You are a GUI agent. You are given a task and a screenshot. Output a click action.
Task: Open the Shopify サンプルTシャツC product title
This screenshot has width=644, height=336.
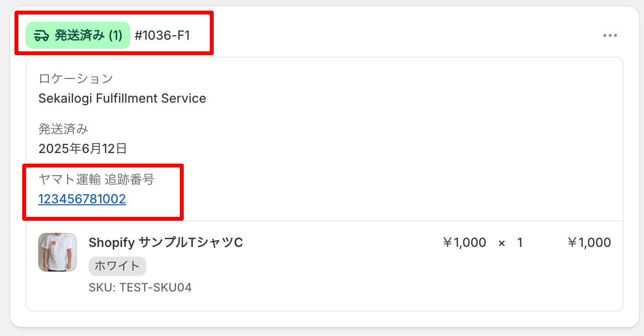(165, 243)
